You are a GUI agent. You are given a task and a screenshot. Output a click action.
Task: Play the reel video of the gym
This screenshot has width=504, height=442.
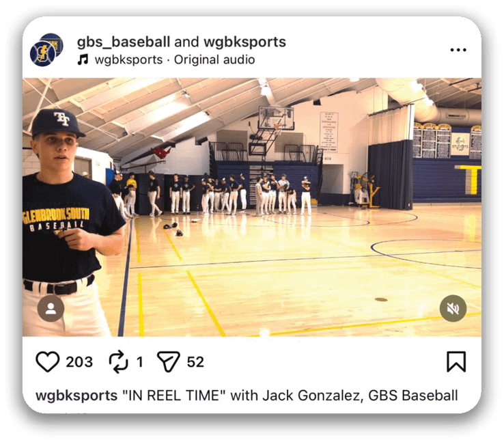point(252,208)
